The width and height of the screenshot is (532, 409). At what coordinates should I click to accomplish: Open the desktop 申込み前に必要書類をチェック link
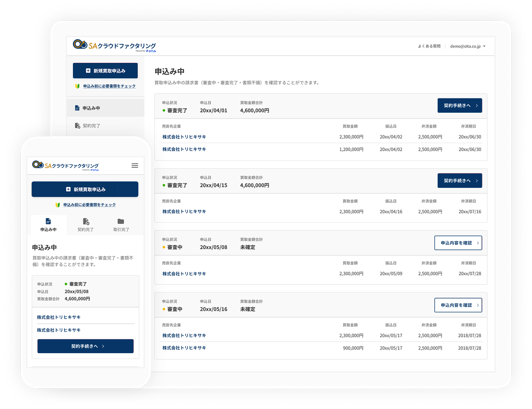tap(109, 86)
